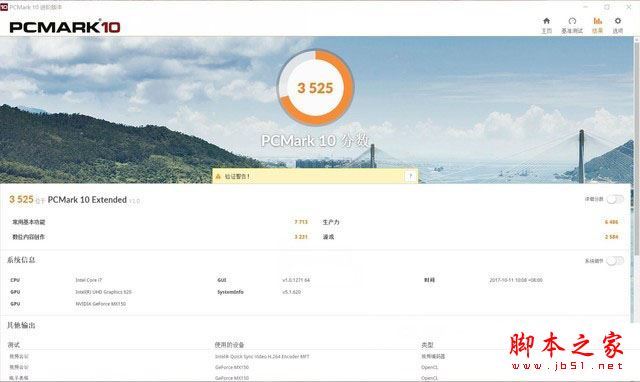This screenshot has width=640, height=382.
Task: Click the Gaming (游戏) label
Action: tap(328, 237)
